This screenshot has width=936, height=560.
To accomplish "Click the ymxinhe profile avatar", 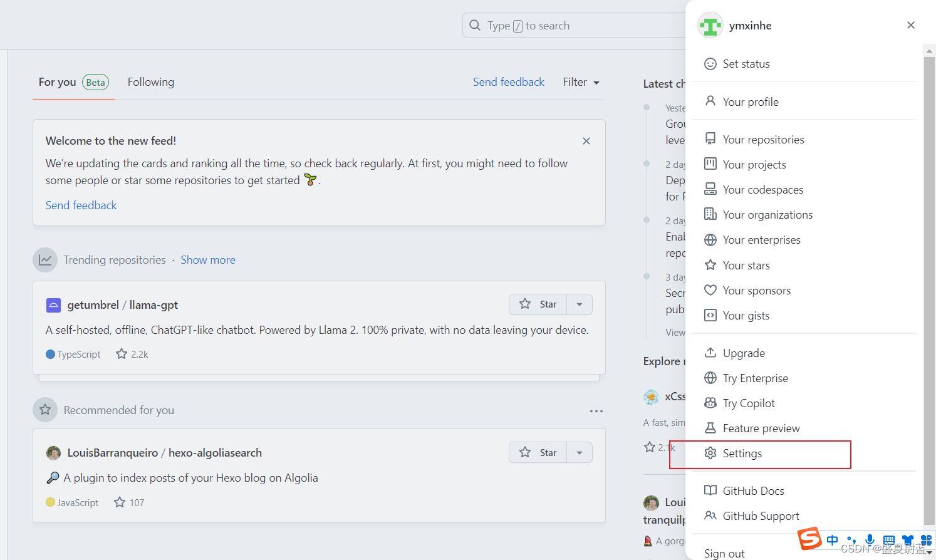I will pyautogui.click(x=710, y=25).
